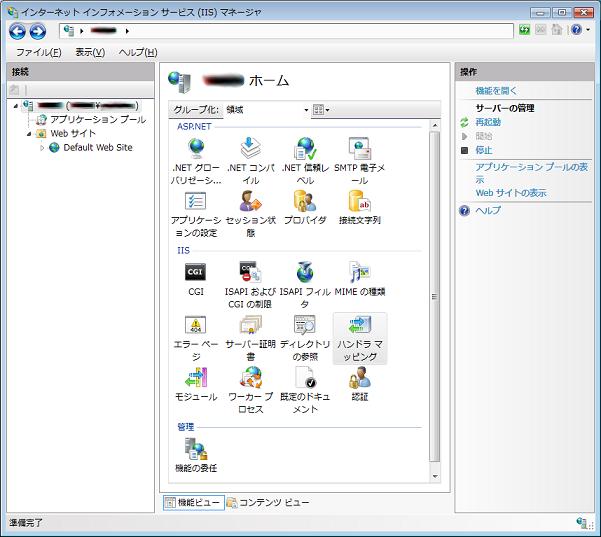
Task: Open the 表示(V) menu
Action: coord(90,52)
